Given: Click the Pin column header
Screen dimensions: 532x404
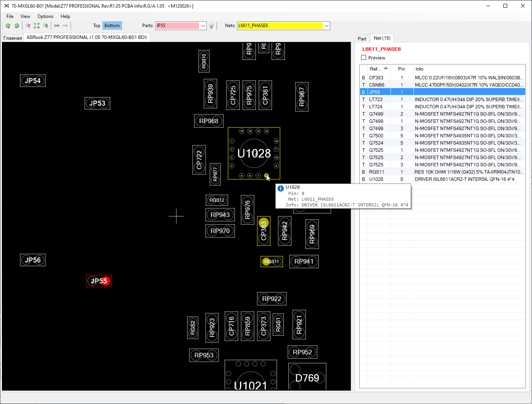Looking at the screenshot, I should 402,69.
